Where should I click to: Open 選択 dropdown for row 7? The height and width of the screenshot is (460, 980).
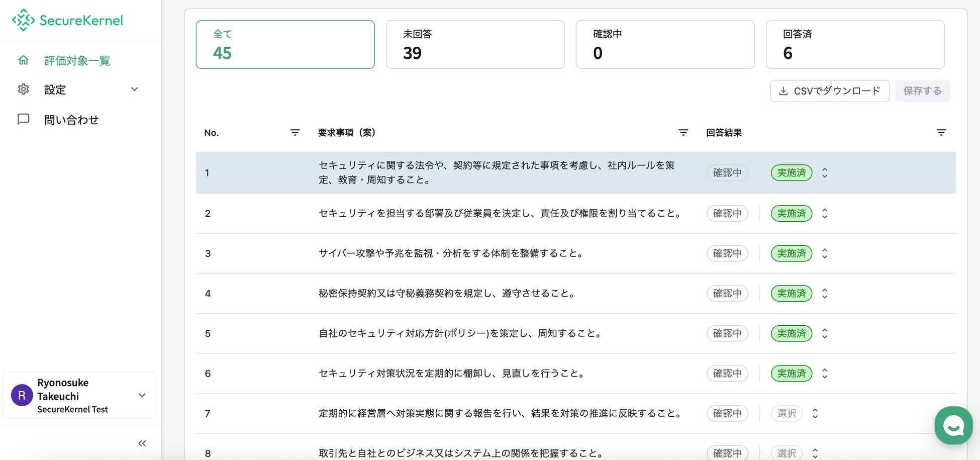coord(795,413)
